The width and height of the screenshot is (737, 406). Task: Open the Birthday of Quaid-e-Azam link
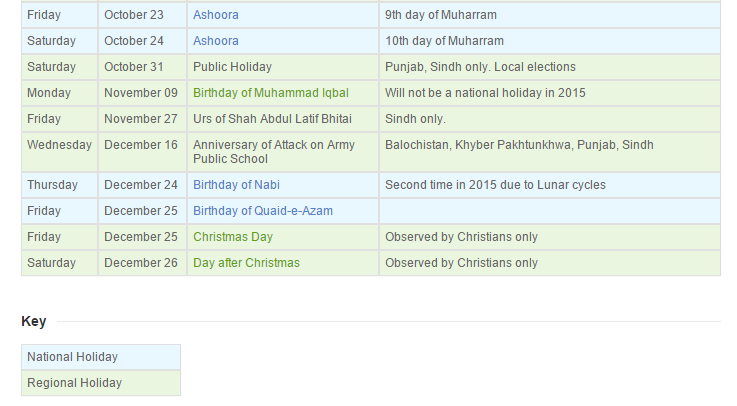point(263,211)
